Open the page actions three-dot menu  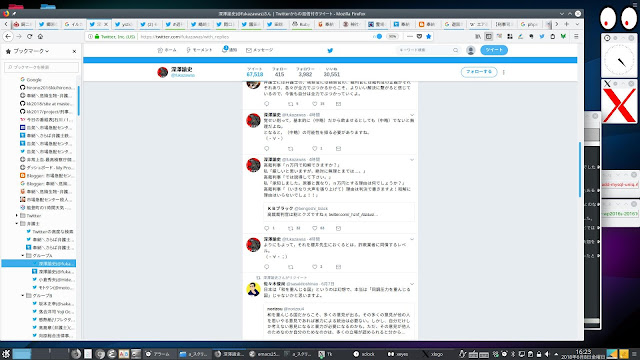pyautogui.click(x=410, y=36)
